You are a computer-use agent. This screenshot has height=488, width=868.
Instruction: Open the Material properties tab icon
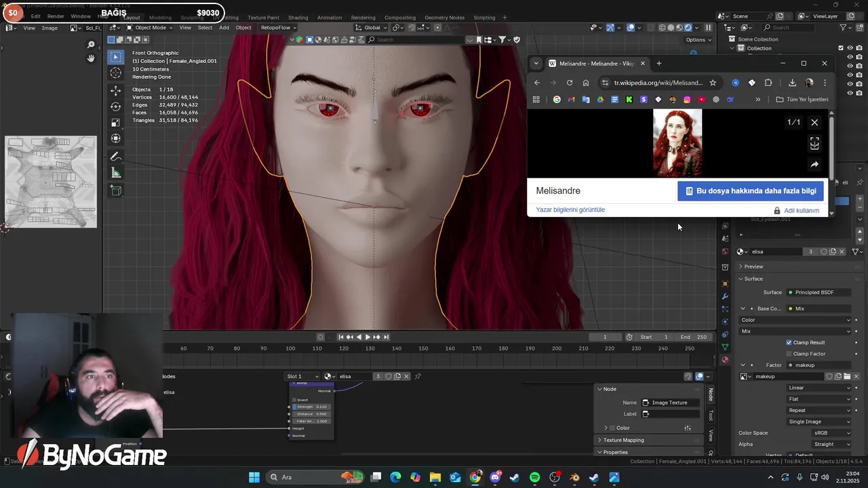click(x=725, y=360)
